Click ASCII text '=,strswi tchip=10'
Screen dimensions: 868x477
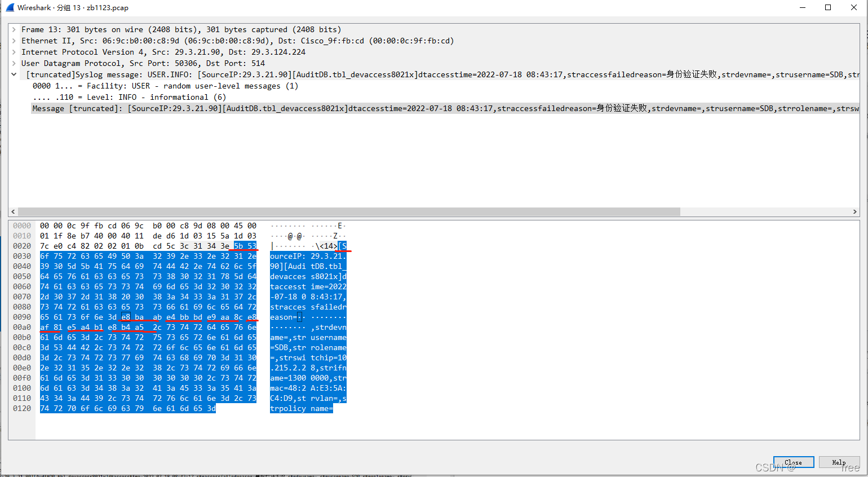[x=308, y=357]
